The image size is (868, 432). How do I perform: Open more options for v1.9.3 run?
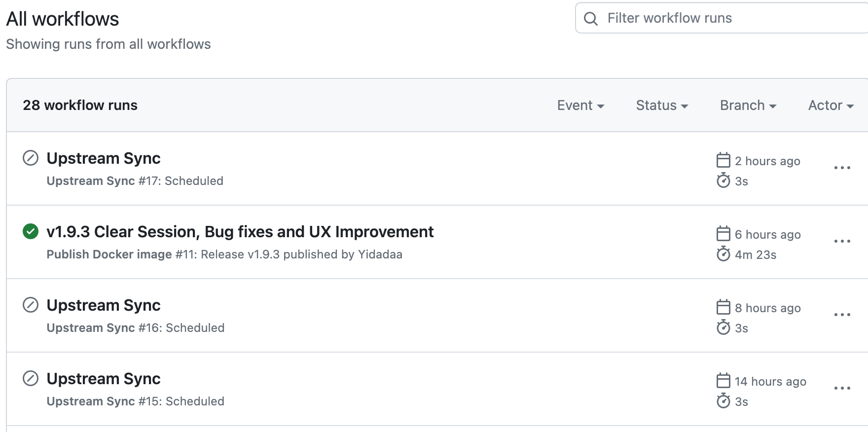tap(842, 241)
